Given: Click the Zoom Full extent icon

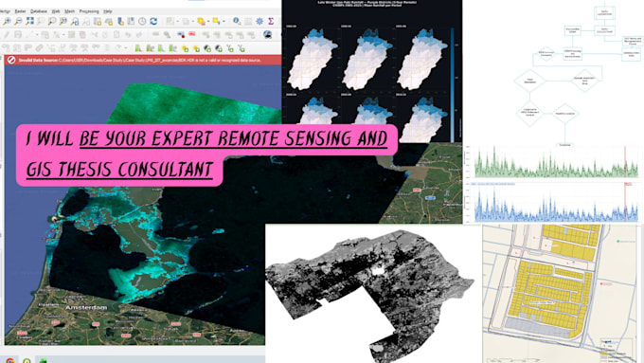Looking at the screenshot, I should point(30,21).
